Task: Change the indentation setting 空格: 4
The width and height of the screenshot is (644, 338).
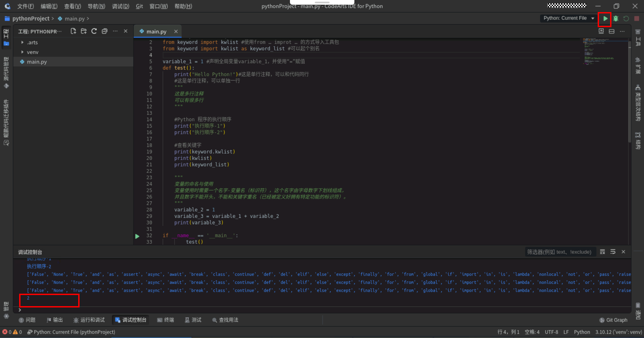Action: coord(532,332)
